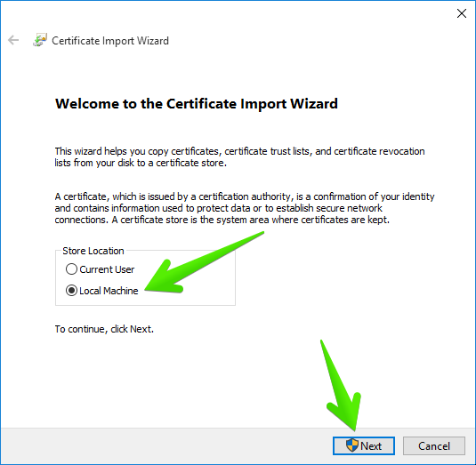476x465 pixels.
Task: Click the gray footer bar left of Next
Action: coord(166,445)
